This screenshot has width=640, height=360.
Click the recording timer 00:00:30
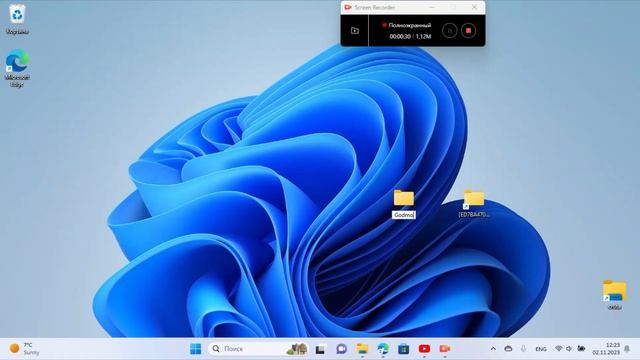pos(400,36)
